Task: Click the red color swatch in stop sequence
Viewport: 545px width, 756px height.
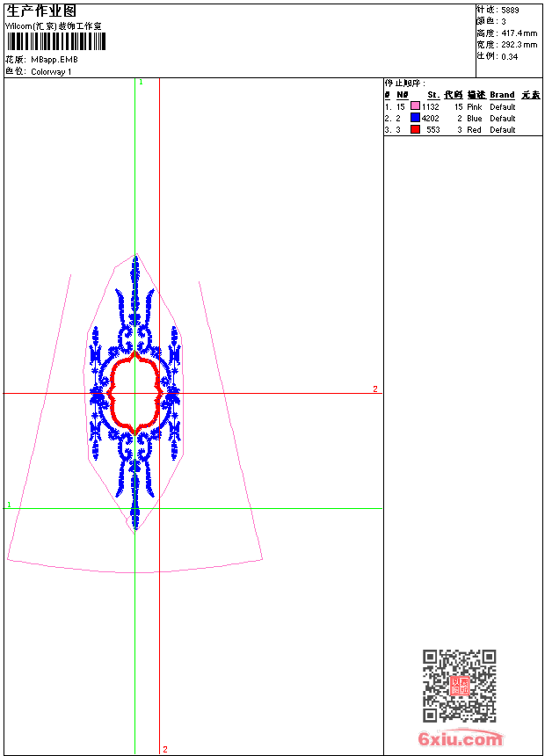Action: pyautogui.click(x=415, y=129)
